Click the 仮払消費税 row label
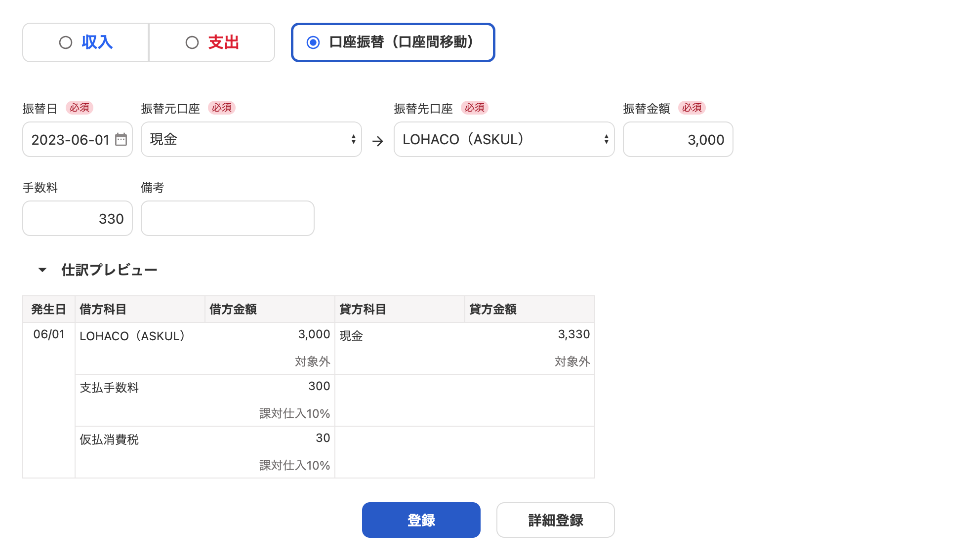 pyautogui.click(x=109, y=440)
